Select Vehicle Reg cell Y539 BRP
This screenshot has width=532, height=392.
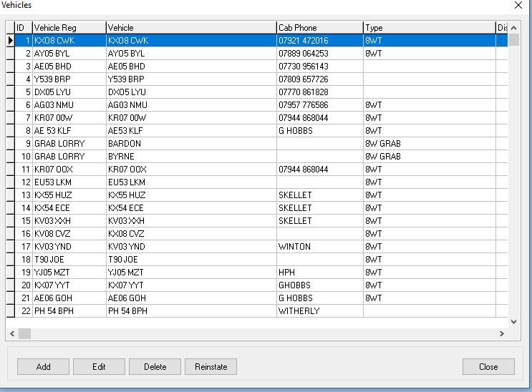click(x=69, y=79)
